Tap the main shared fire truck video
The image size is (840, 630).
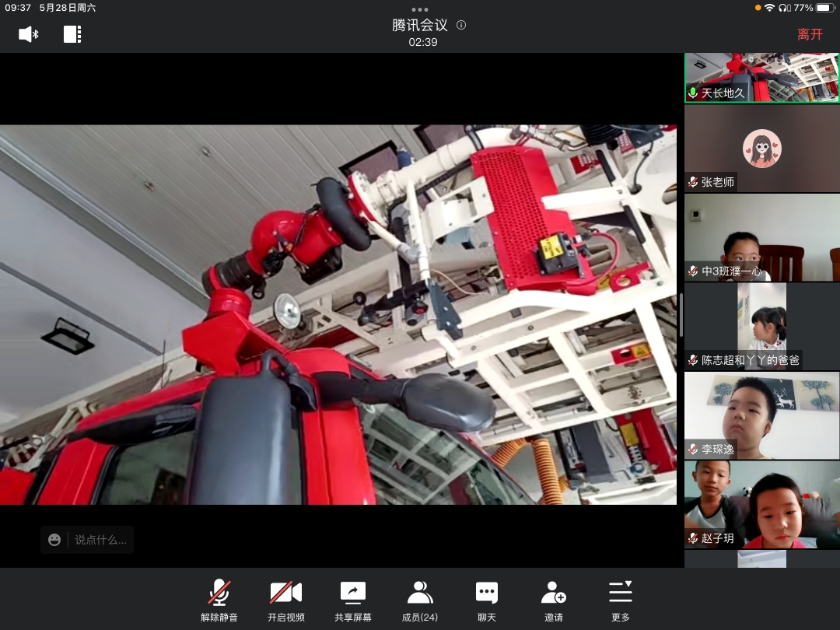pos(338,315)
